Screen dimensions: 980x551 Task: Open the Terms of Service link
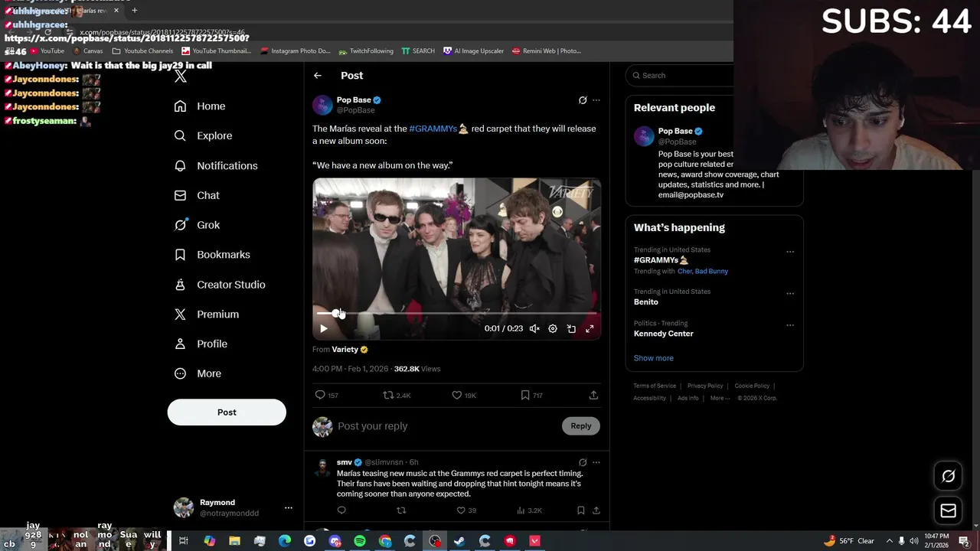point(655,386)
